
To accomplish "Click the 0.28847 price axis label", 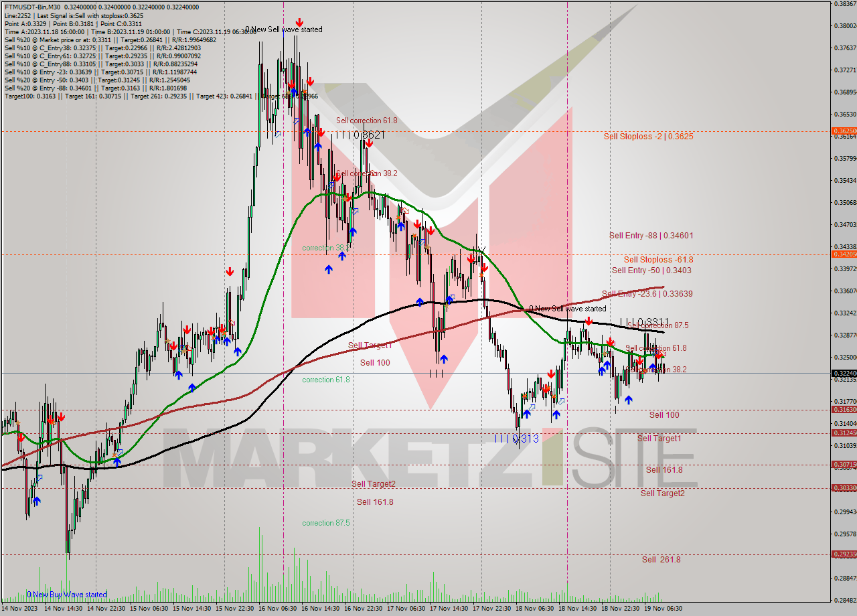I will point(845,577).
